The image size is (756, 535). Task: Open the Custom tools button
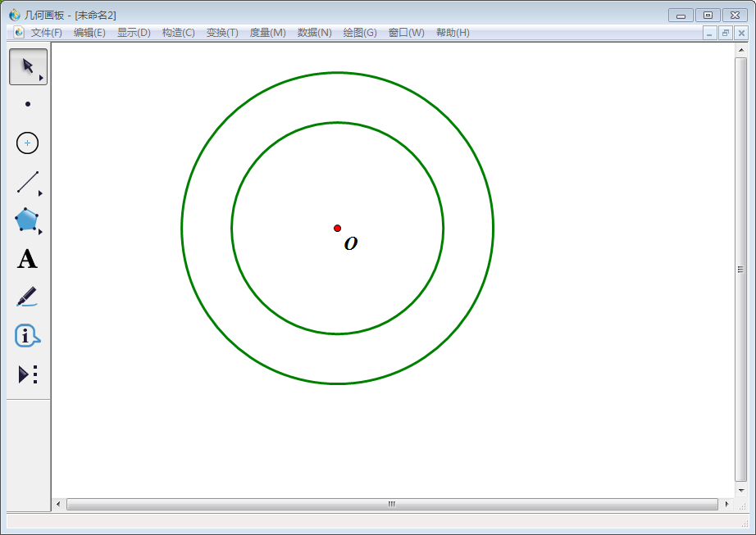click(28, 374)
